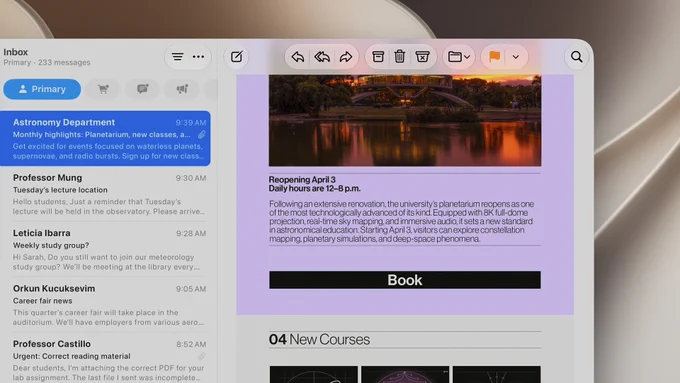Viewport: 680px width, 383px height.
Task: Click the planetarium sunset photo
Action: pos(405,121)
